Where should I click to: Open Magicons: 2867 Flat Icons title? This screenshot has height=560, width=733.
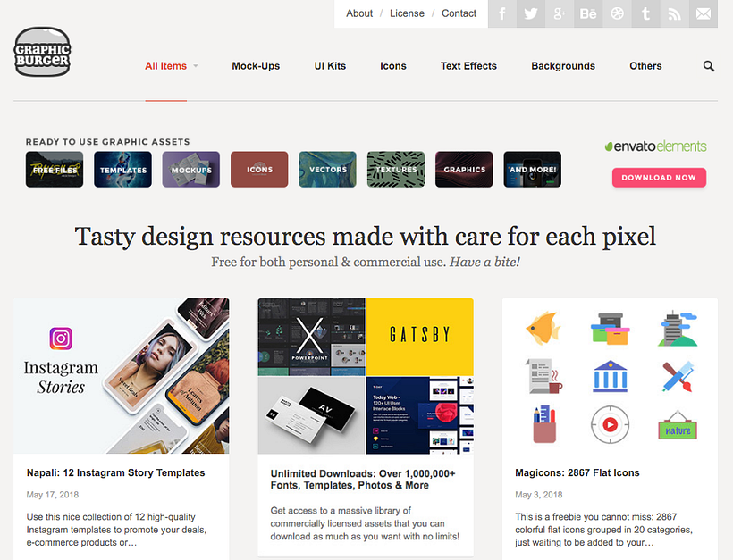tap(577, 472)
